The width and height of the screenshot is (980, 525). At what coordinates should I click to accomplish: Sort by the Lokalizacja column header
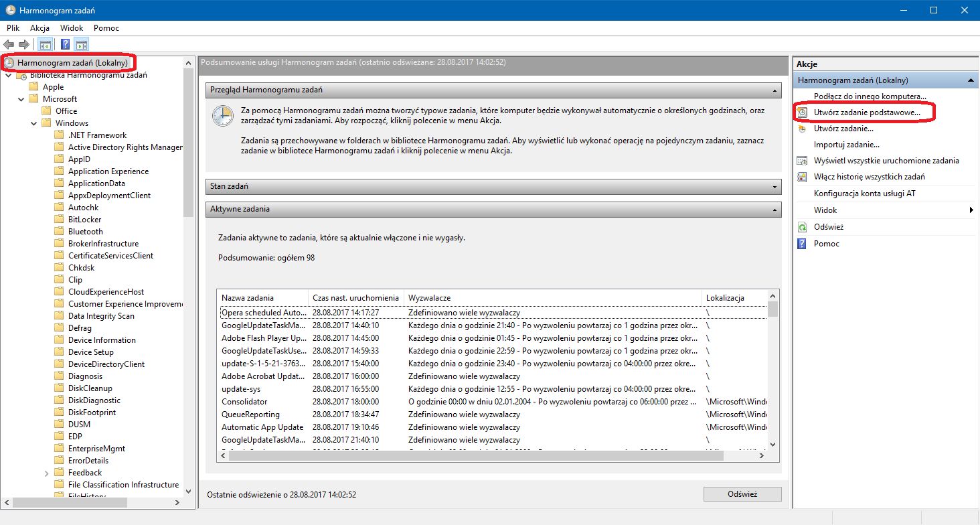tap(734, 297)
